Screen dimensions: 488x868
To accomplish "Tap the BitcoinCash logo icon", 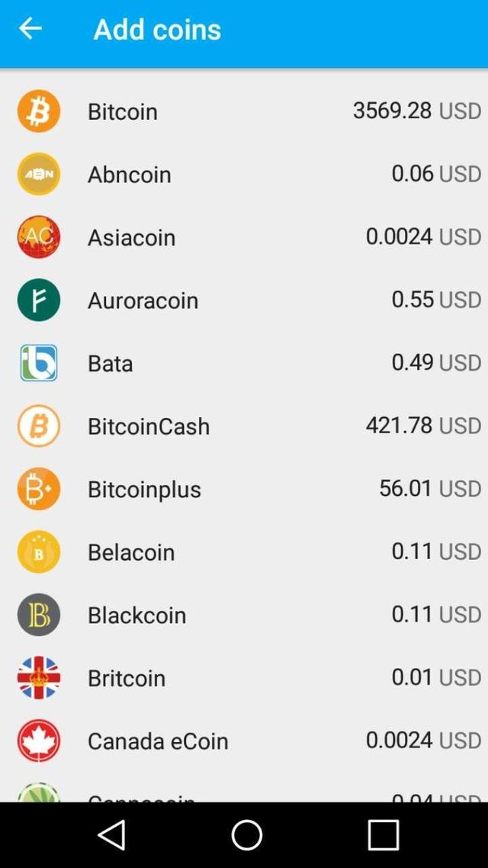I will click(39, 426).
